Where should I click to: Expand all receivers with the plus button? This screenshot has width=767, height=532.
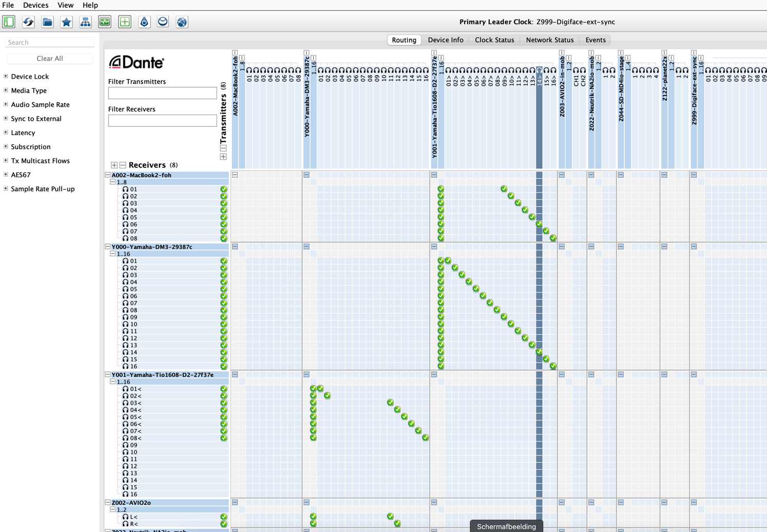[114, 165]
